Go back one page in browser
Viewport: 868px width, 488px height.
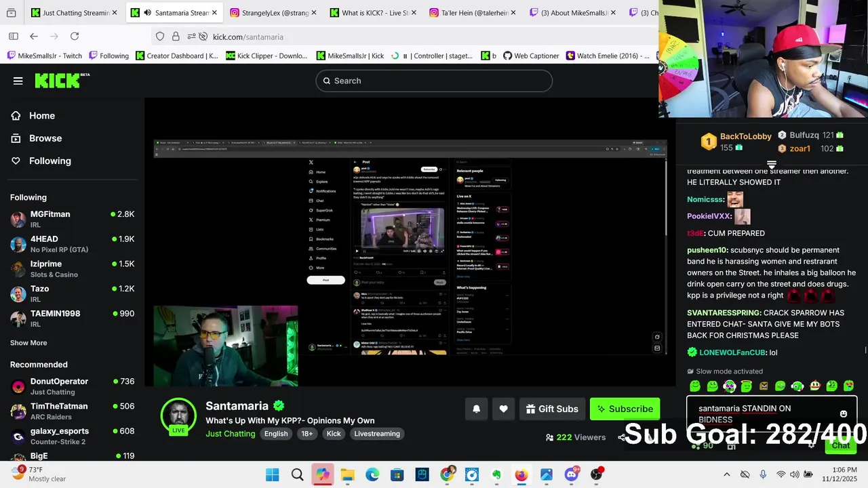34,37
